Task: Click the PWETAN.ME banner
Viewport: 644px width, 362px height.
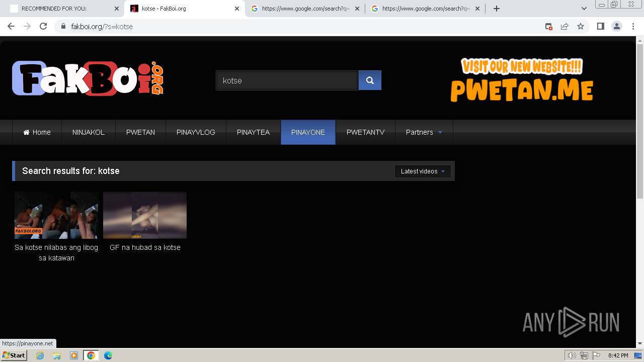Action: (x=522, y=80)
